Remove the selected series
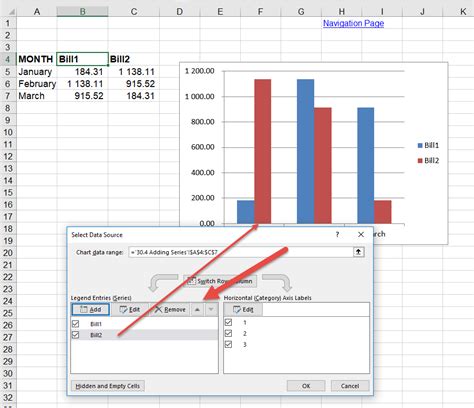 tap(170, 309)
